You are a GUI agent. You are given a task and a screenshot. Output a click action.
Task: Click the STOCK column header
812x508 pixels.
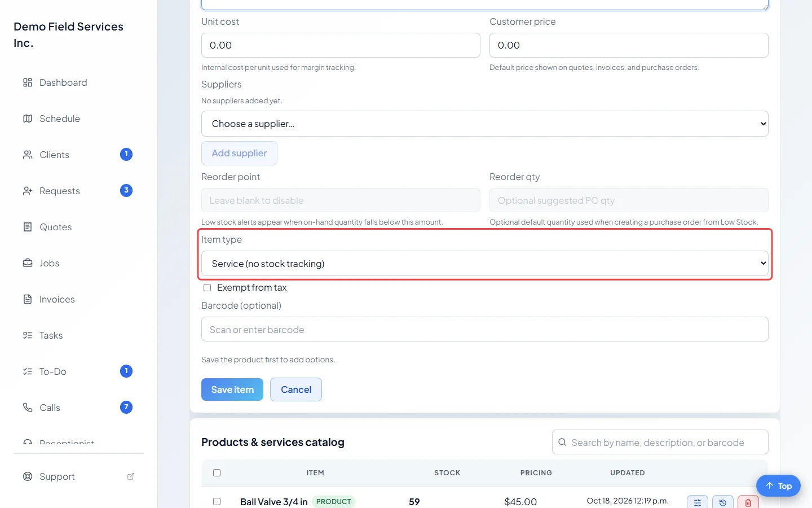[447, 473]
